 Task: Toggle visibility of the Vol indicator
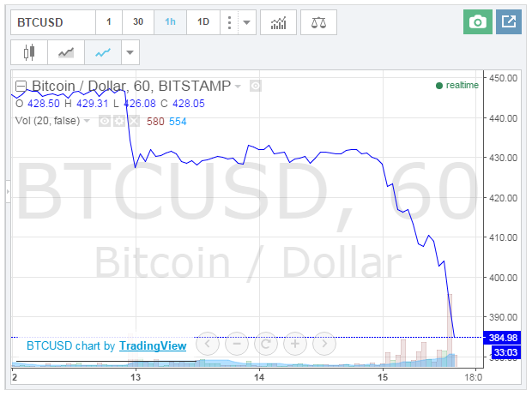click(x=105, y=122)
